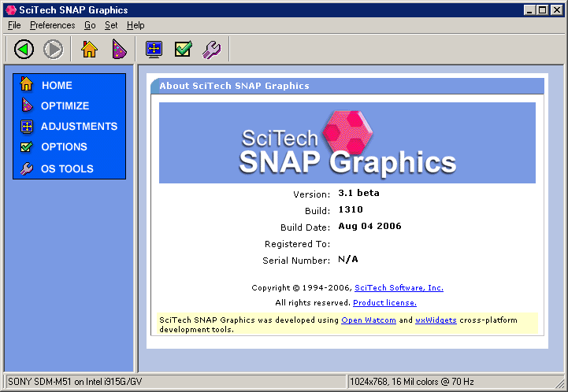568x392 pixels.
Task: Open the Product license link
Action: [384, 302]
